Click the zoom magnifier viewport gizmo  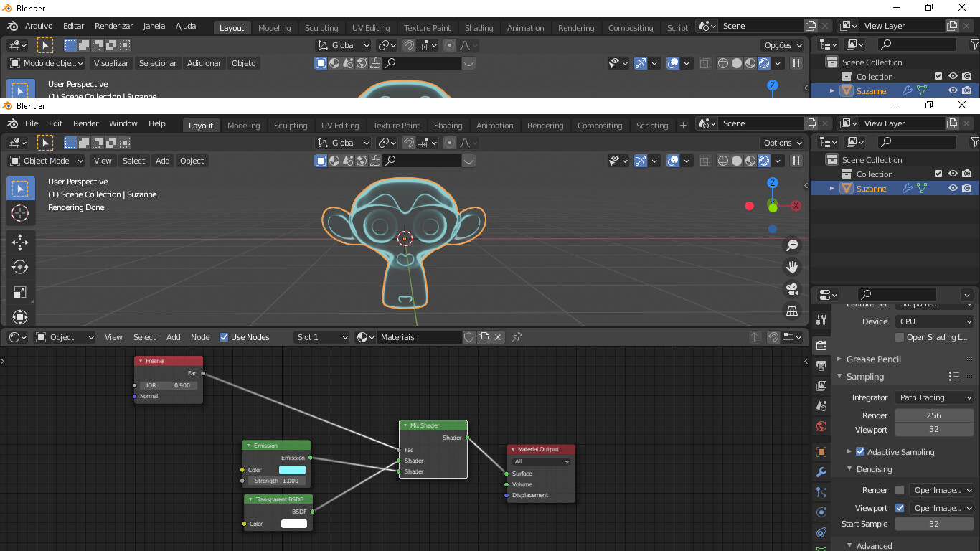tap(792, 245)
